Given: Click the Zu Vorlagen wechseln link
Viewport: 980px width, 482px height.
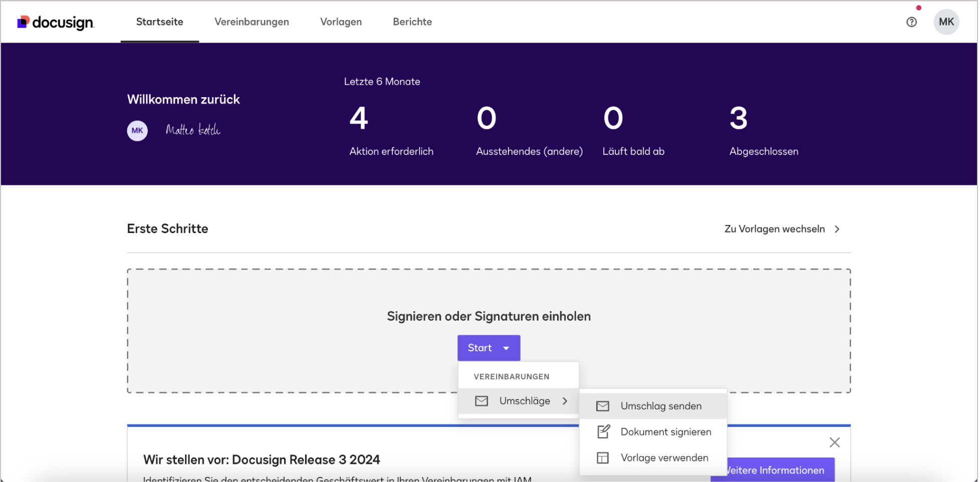Looking at the screenshot, I should pos(775,229).
